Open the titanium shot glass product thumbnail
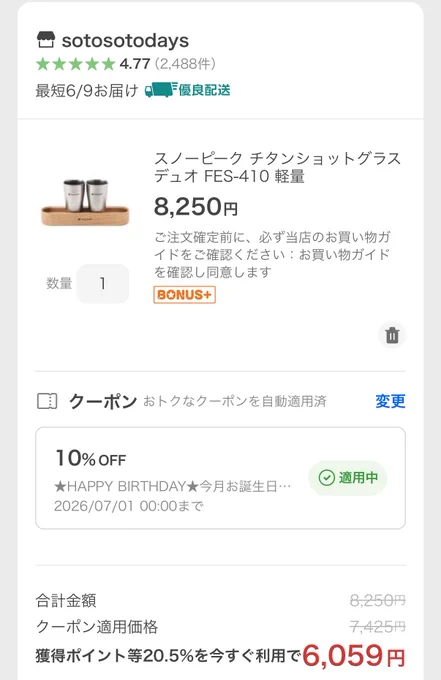This screenshot has width=441, height=680. coord(85,202)
